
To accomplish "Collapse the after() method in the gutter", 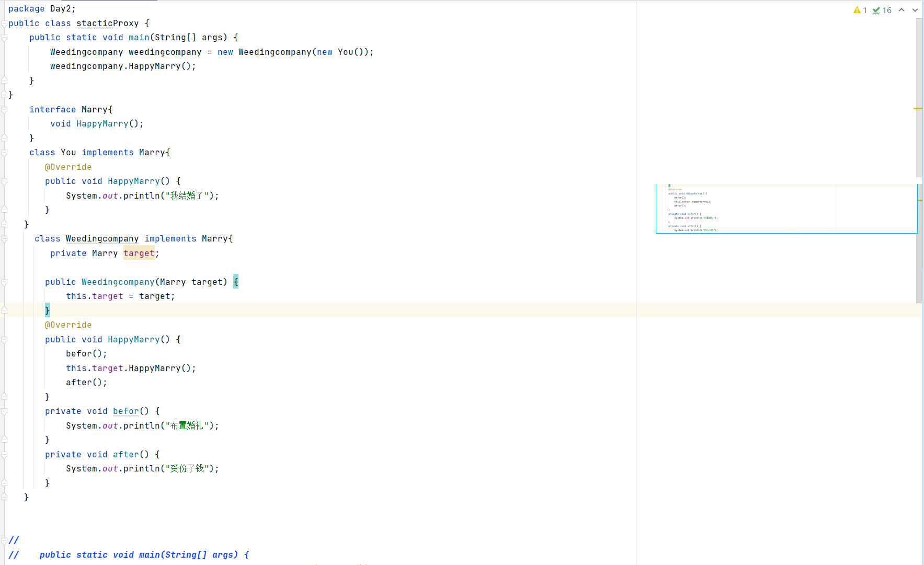I will (x=4, y=454).
